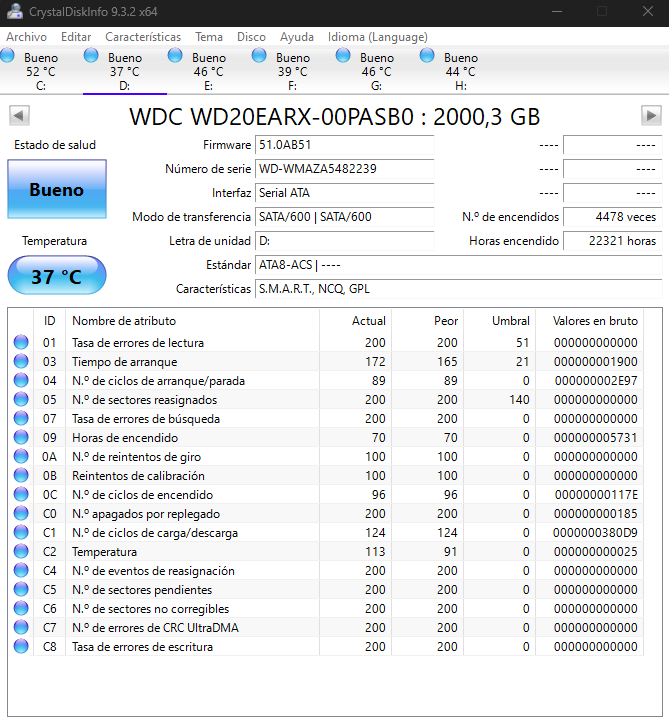Click status orb for Tasa de errores de lectura
The image size is (669, 721).
(x=21, y=342)
